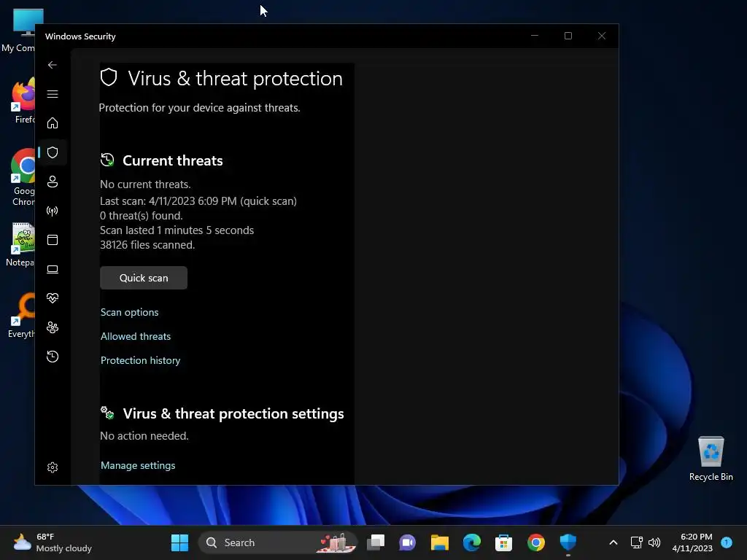Open Protection history clock icon in sidebar
The image size is (747, 560).
click(53, 357)
